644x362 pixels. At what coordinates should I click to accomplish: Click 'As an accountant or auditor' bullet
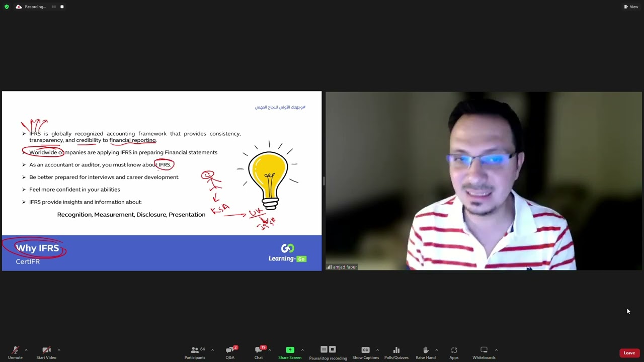100,165
